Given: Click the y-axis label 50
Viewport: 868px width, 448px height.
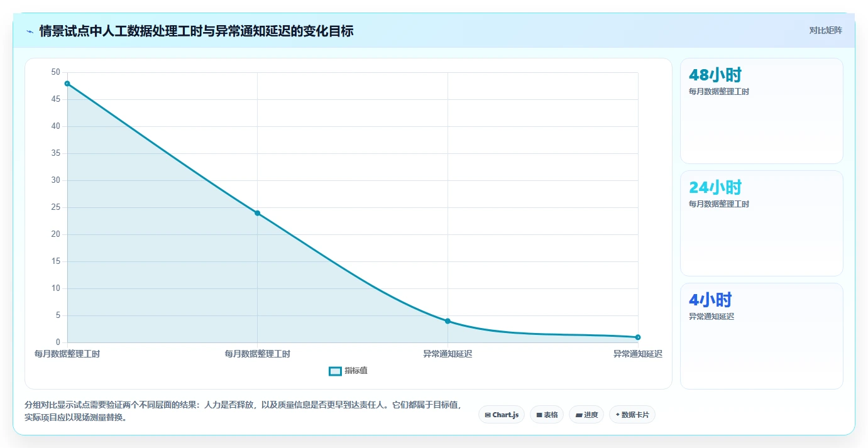Looking at the screenshot, I should 56,72.
